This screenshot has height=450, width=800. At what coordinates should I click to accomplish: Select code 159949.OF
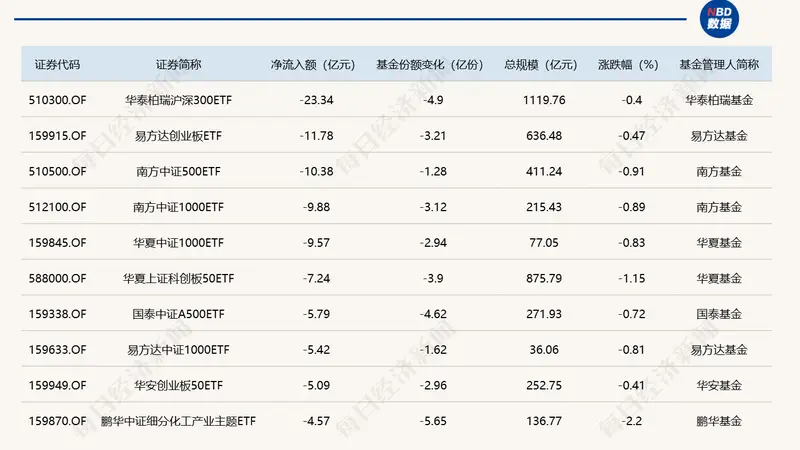tap(57, 386)
